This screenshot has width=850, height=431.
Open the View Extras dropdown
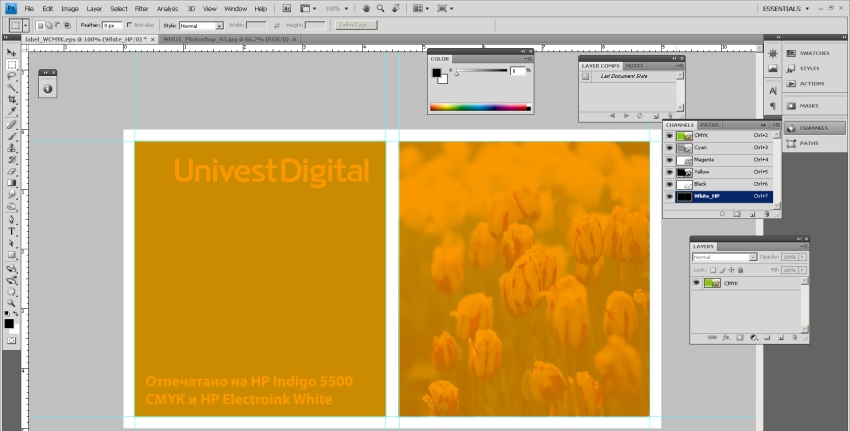308,8
